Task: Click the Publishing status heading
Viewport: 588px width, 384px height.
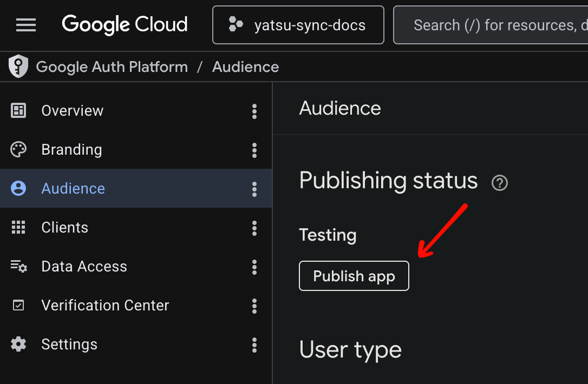Action: click(x=389, y=181)
